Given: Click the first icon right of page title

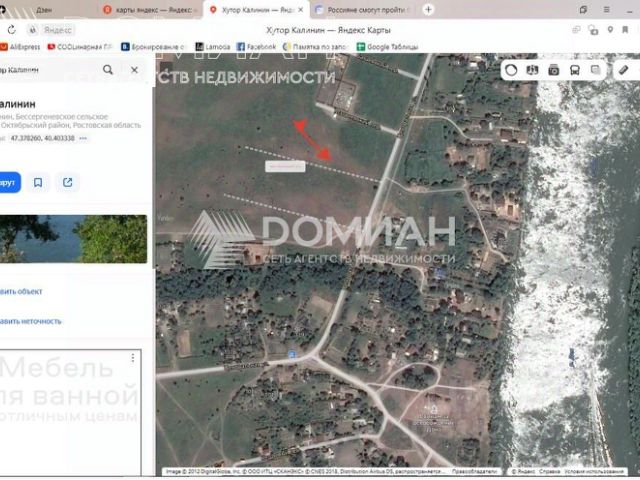Looking at the screenshot, I should point(576,30).
